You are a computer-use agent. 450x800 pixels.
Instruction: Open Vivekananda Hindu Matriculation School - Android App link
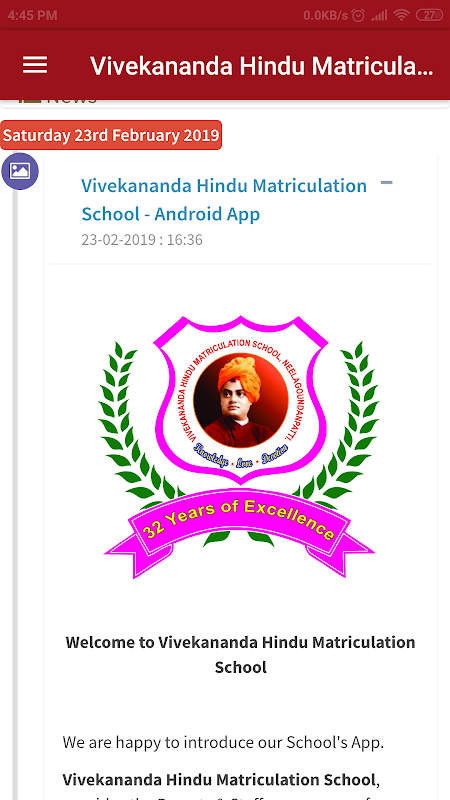(224, 199)
